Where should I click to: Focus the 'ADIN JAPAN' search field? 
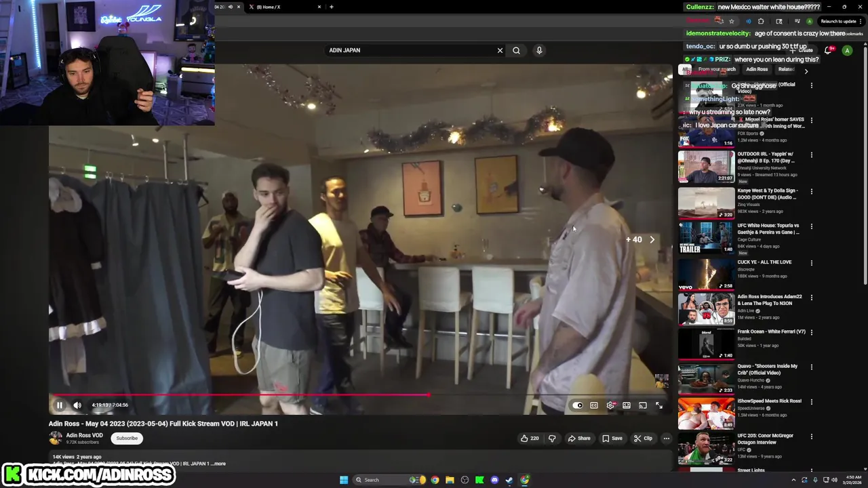click(410, 50)
